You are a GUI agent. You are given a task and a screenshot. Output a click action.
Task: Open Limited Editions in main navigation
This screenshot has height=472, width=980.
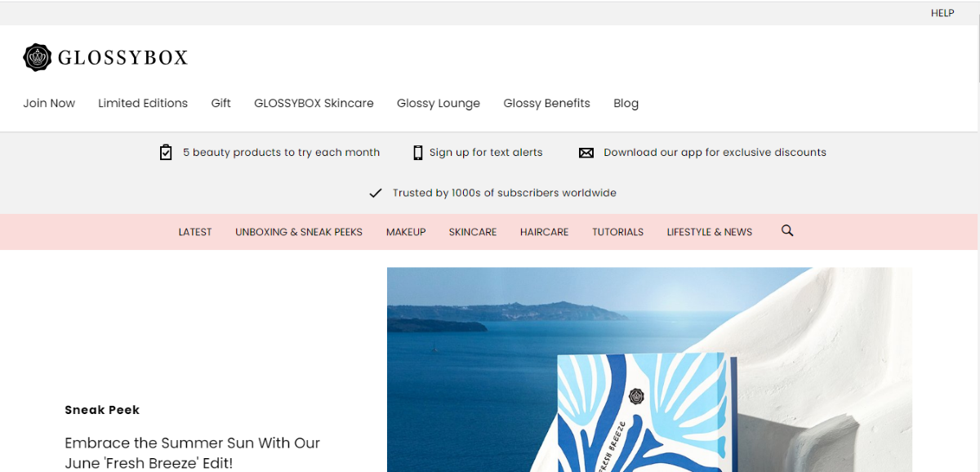[143, 103]
